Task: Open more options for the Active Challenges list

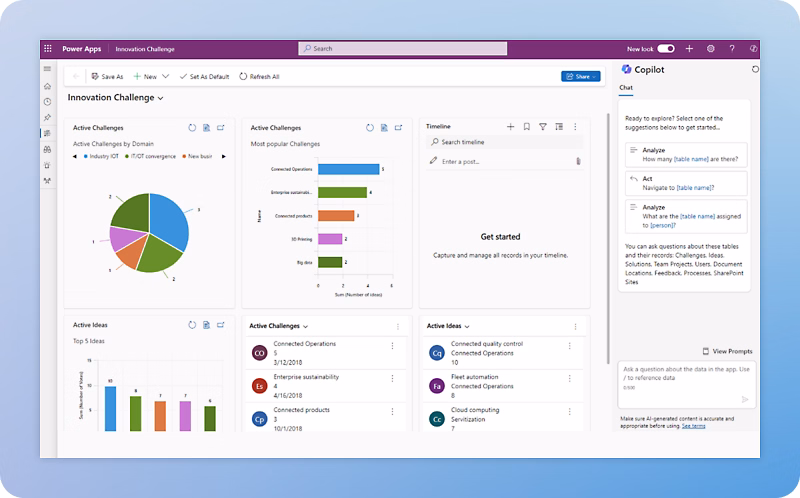Action: pyautogui.click(x=398, y=327)
